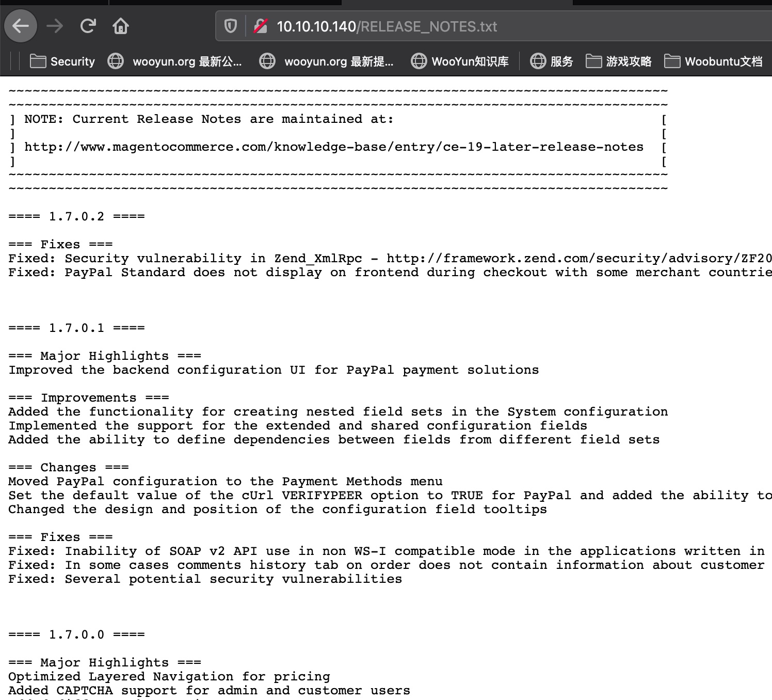
Task: Click '=== Major Highlights ===' under 1.7.0.1
Action: pyautogui.click(x=105, y=356)
